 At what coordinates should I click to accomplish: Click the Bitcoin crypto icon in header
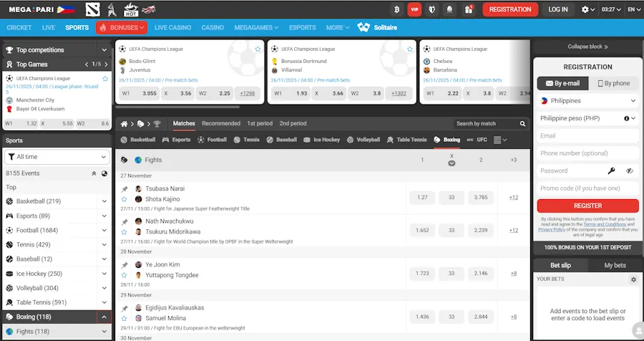point(396,9)
